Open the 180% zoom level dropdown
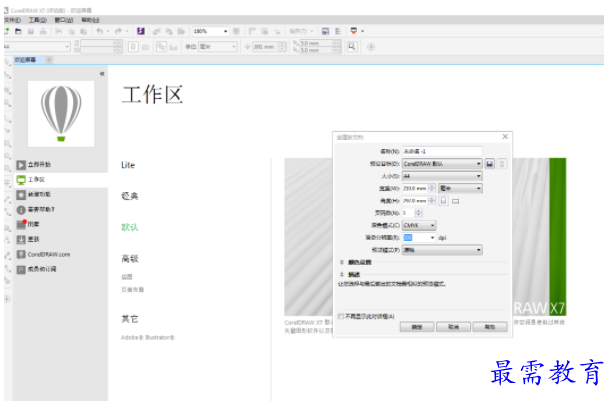612x404 pixels. (x=226, y=31)
